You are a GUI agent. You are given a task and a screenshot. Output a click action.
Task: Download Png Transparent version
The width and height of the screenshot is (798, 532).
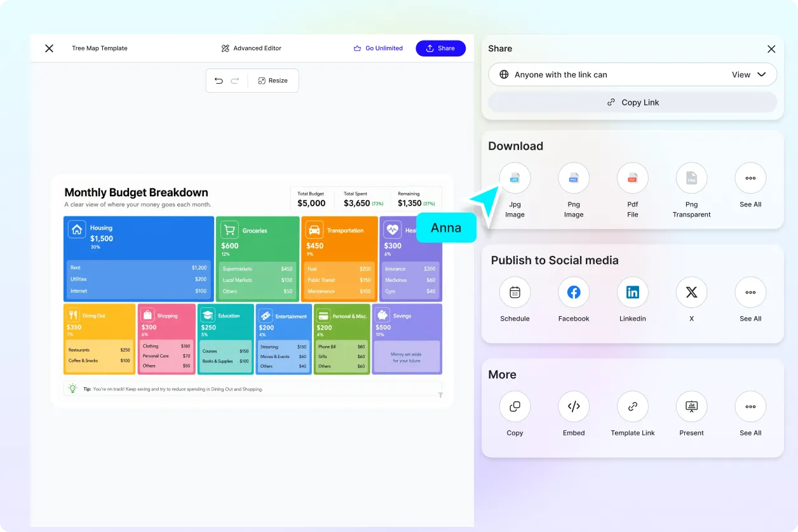[x=691, y=178]
